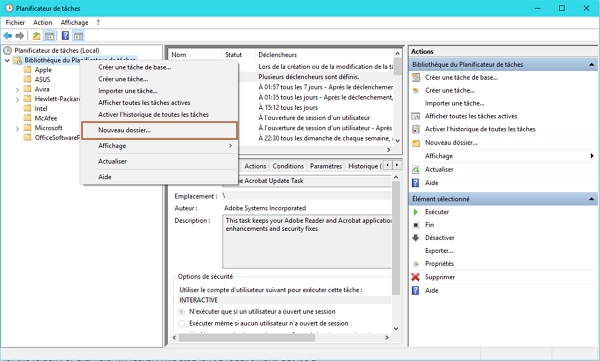Click the Forward arrow toolbar icon
Screen dimensions: 600x361
point(20,36)
